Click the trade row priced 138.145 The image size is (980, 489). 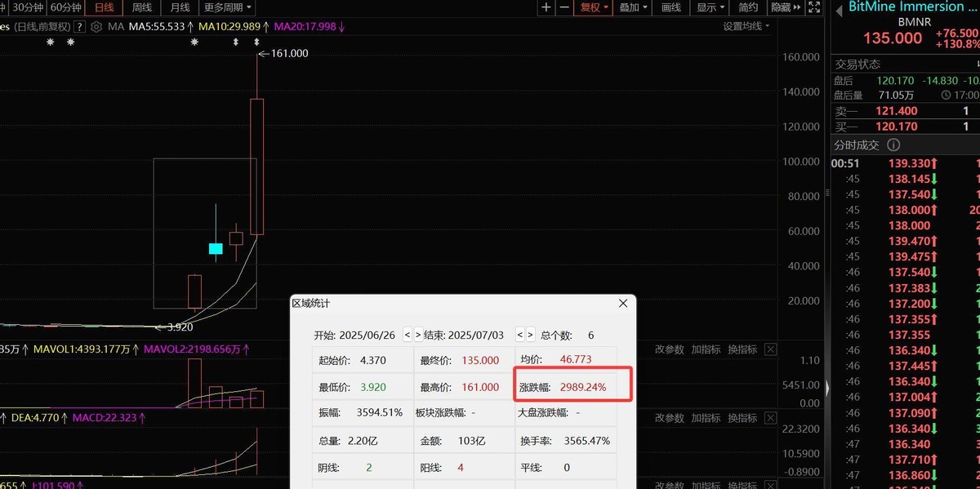pyautogui.click(x=906, y=179)
